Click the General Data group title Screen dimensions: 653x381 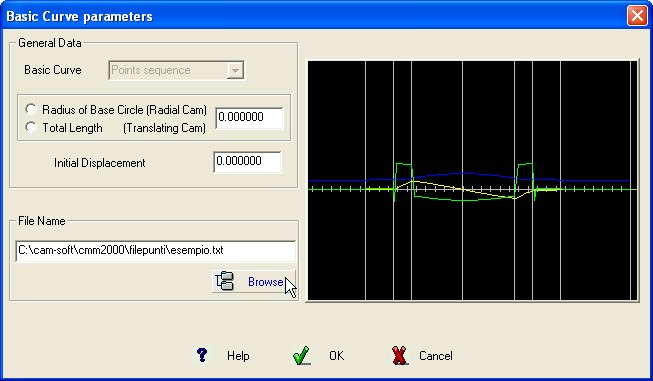click(50, 43)
